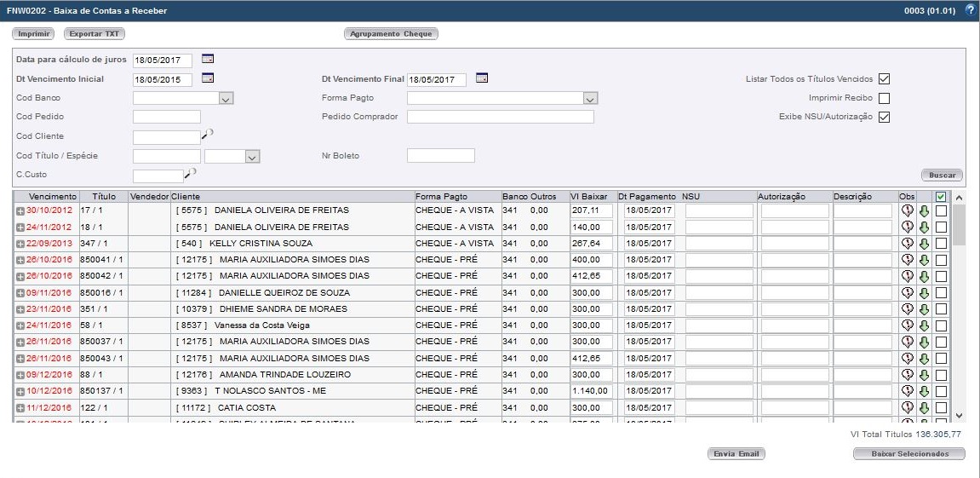Toggle the Exibe NSU/Autorização checkbox
This screenshot has width=980, height=478.
point(884,117)
